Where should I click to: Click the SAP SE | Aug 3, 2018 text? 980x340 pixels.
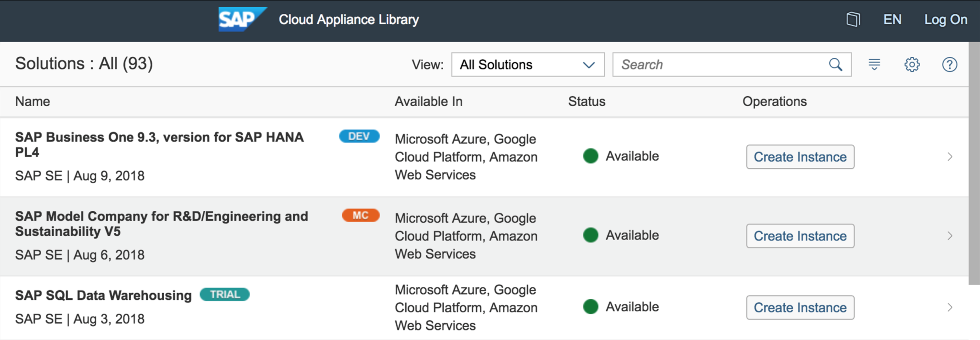[x=80, y=319]
